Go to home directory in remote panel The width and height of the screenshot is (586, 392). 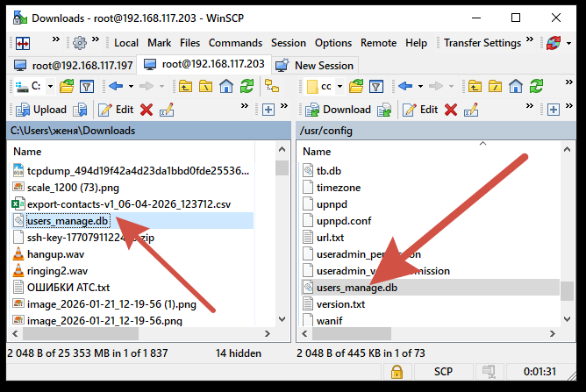[x=516, y=87]
